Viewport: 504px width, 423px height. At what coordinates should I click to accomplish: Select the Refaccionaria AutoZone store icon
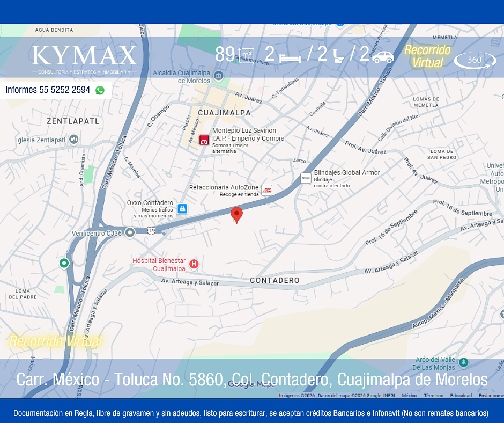pyautogui.click(x=266, y=190)
